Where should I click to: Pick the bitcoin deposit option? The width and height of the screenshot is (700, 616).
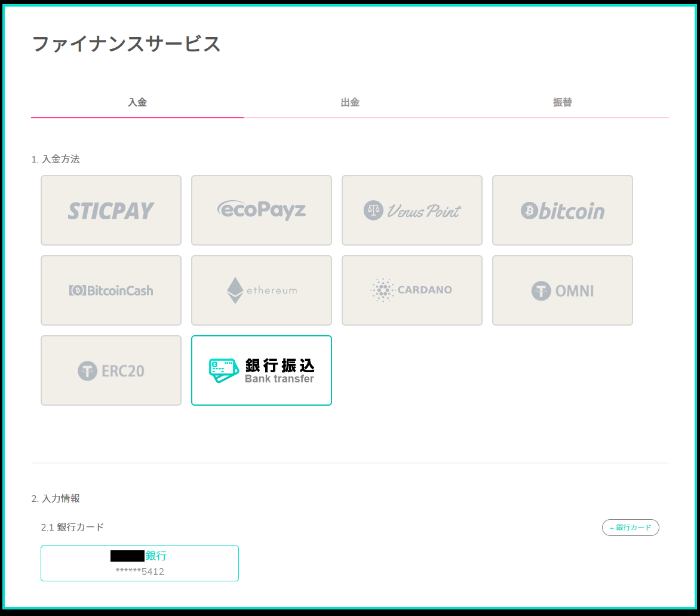[x=563, y=210]
